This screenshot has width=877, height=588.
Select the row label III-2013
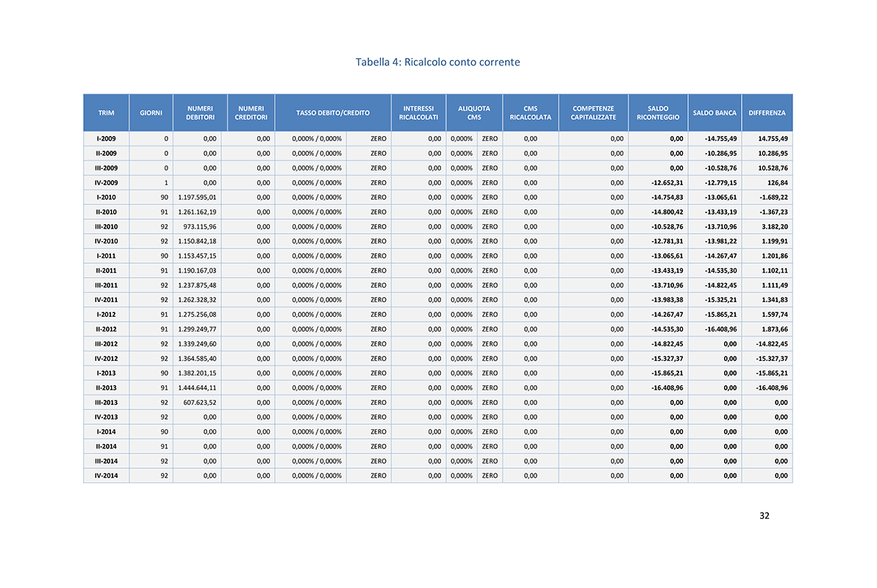tap(107, 402)
